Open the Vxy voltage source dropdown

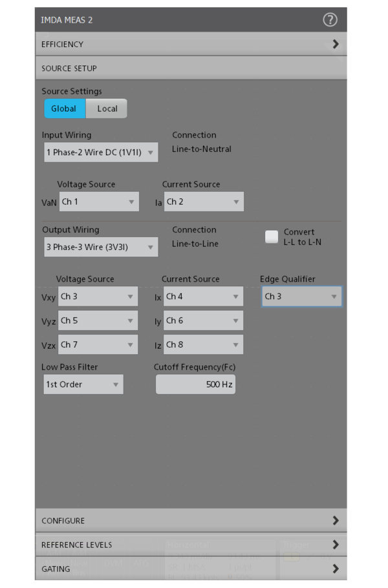(98, 297)
